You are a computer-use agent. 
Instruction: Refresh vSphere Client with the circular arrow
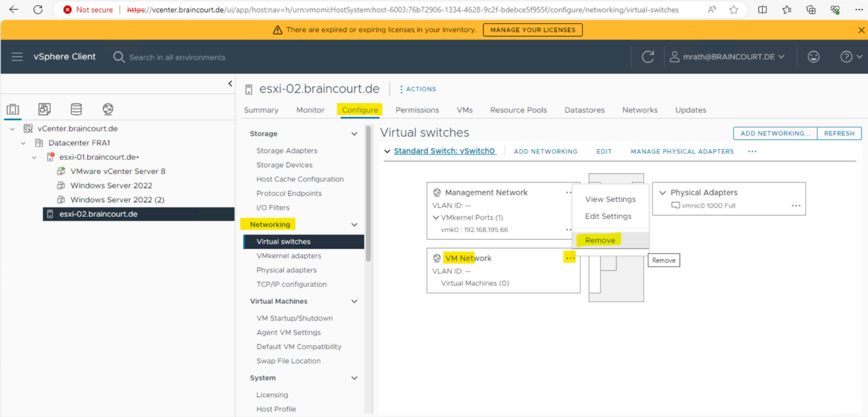[648, 57]
